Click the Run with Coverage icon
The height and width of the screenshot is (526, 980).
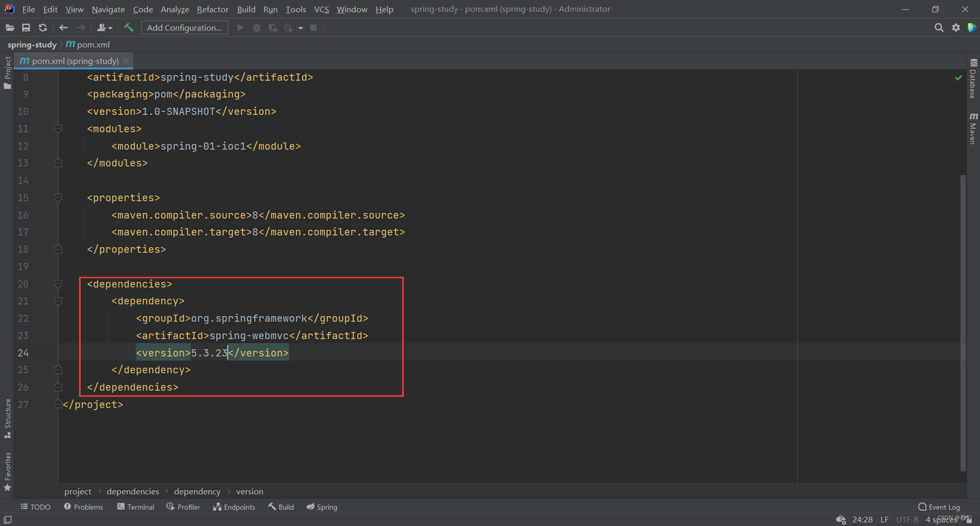273,28
